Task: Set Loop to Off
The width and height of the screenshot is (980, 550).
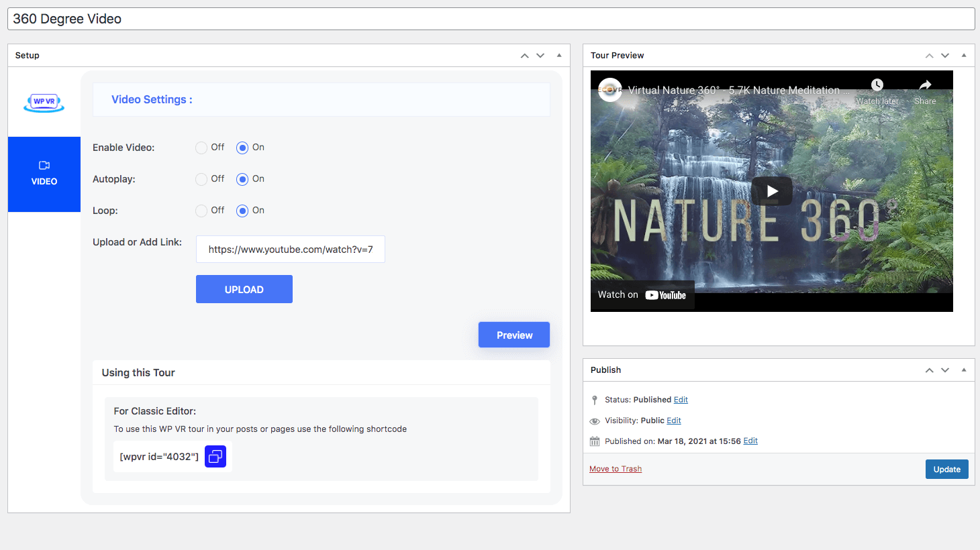Action: 201,211
